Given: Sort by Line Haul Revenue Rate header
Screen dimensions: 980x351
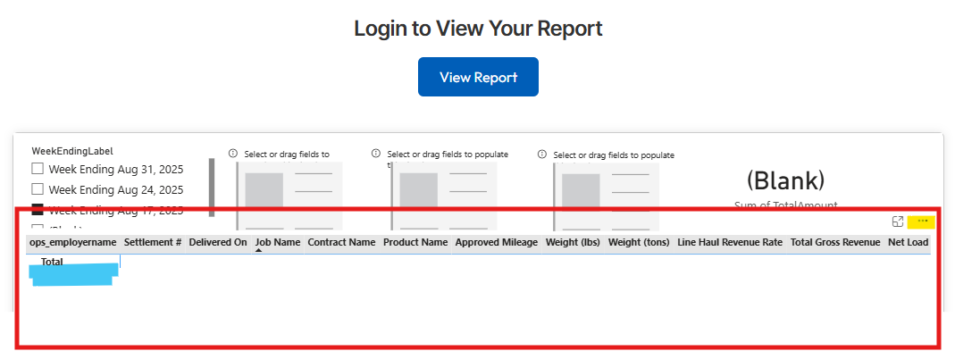Looking at the screenshot, I should point(730,242).
